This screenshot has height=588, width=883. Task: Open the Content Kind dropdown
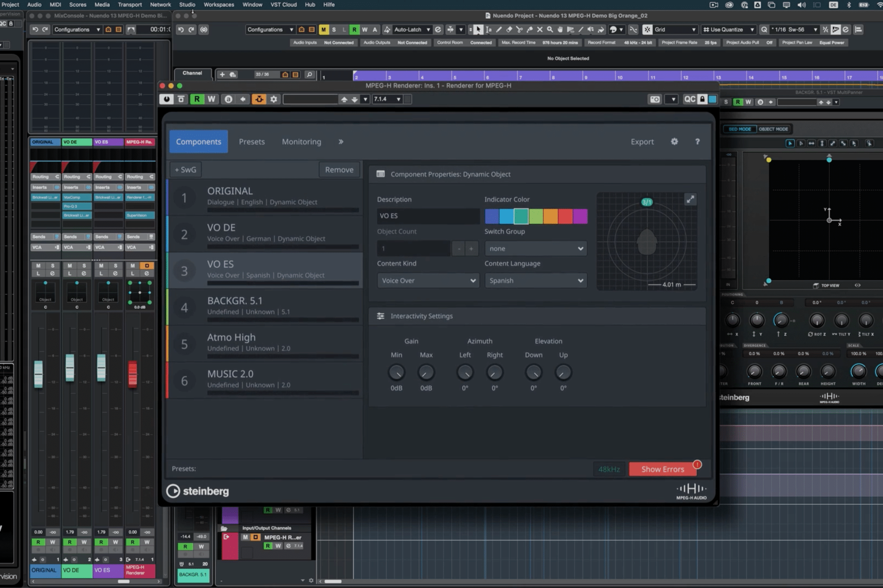point(428,281)
